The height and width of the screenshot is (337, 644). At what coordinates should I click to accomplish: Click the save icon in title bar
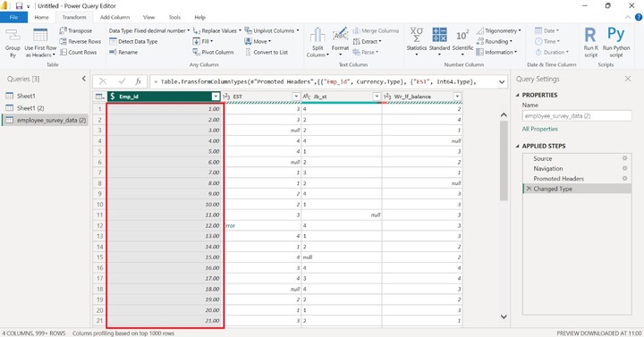click(19, 5)
